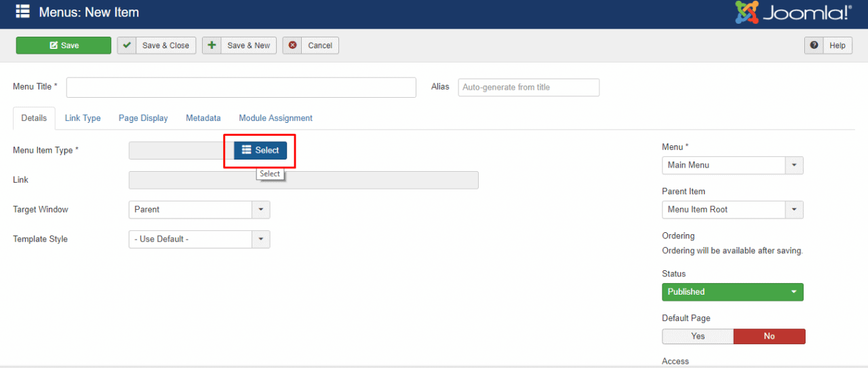The image size is (868, 368).
Task: Open the Page Display tab
Action: coord(143,118)
